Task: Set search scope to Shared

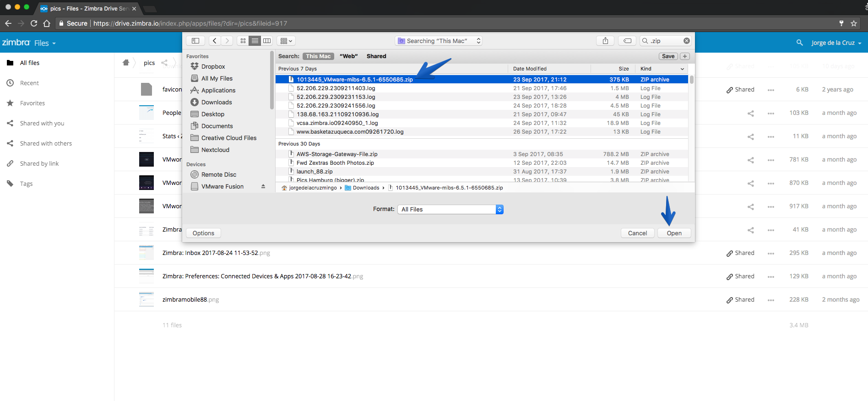Action: tap(376, 56)
